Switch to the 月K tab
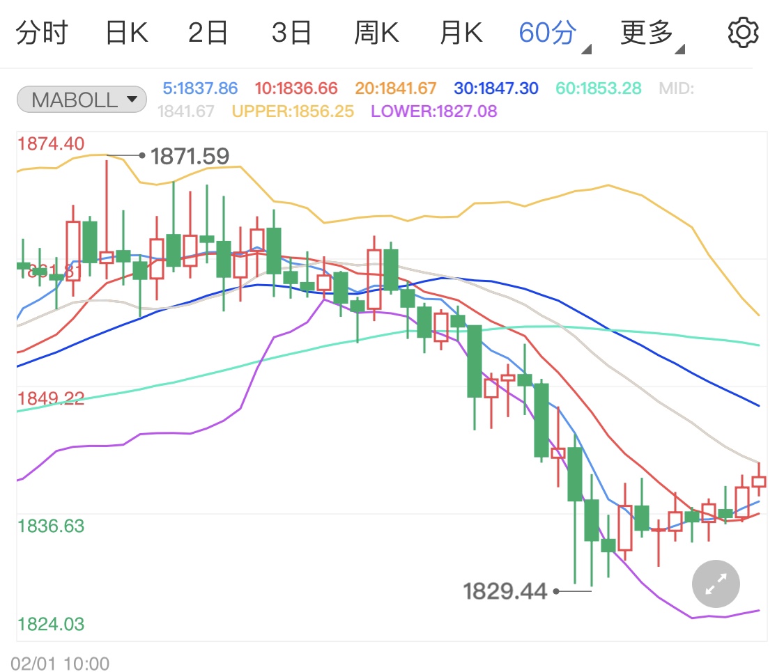The height and width of the screenshot is (672, 784). click(x=461, y=33)
